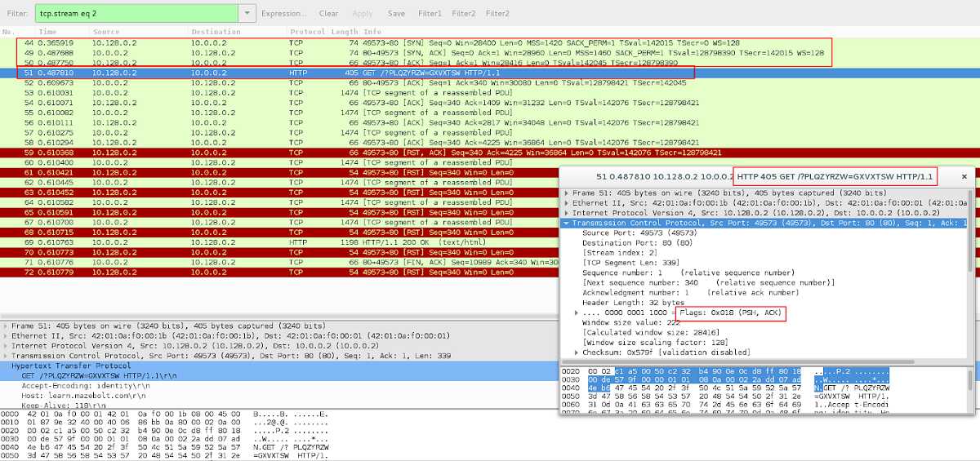Screen dimensions: 980x461
Task: Save the current filter
Action: coord(396,14)
